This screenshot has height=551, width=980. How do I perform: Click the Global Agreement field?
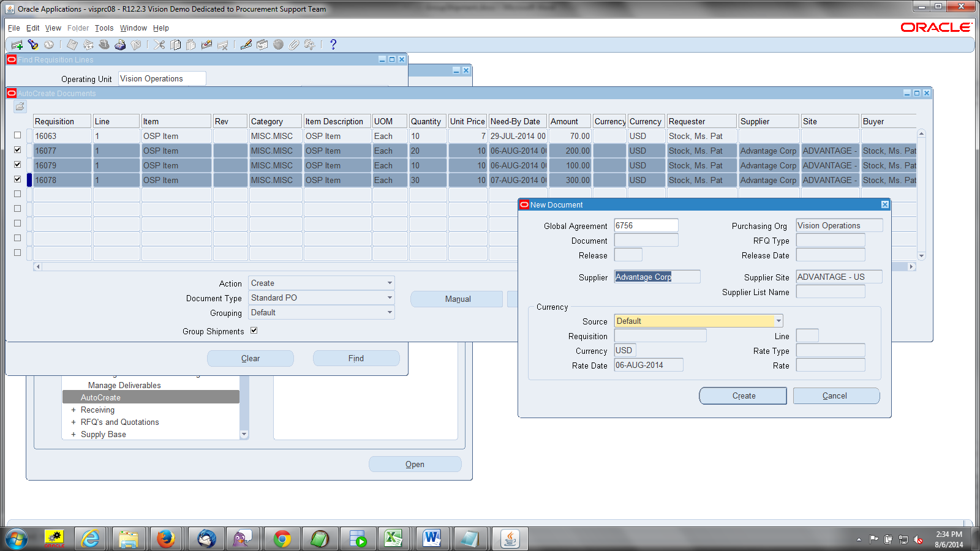tap(646, 225)
